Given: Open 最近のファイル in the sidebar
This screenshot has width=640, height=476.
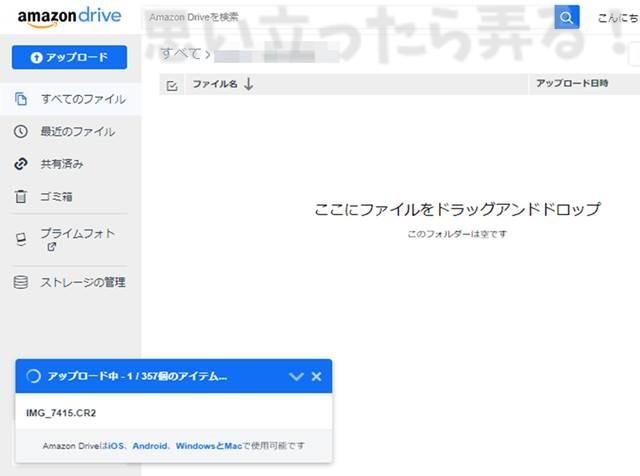Looking at the screenshot, I should 78,131.
